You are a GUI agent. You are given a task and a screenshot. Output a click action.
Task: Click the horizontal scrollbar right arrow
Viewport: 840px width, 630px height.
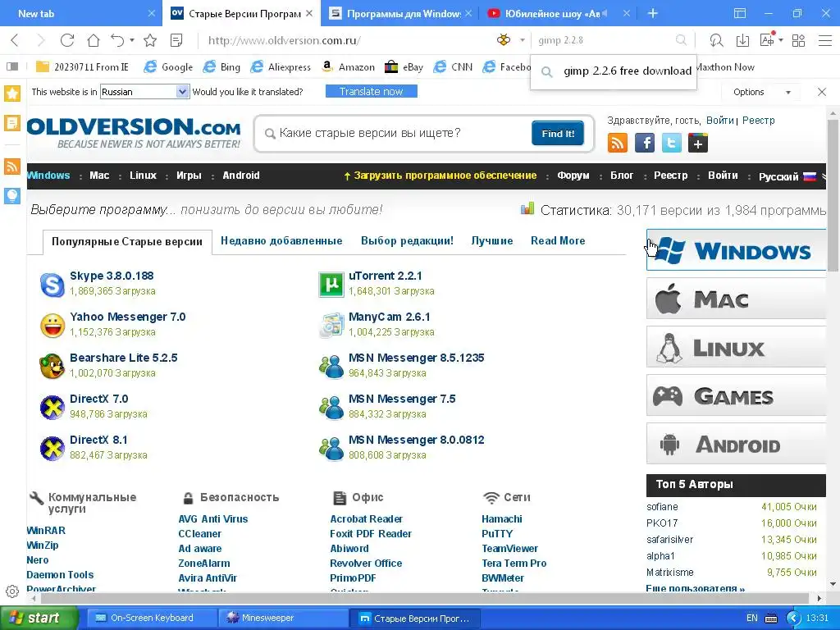click(819, 598)
